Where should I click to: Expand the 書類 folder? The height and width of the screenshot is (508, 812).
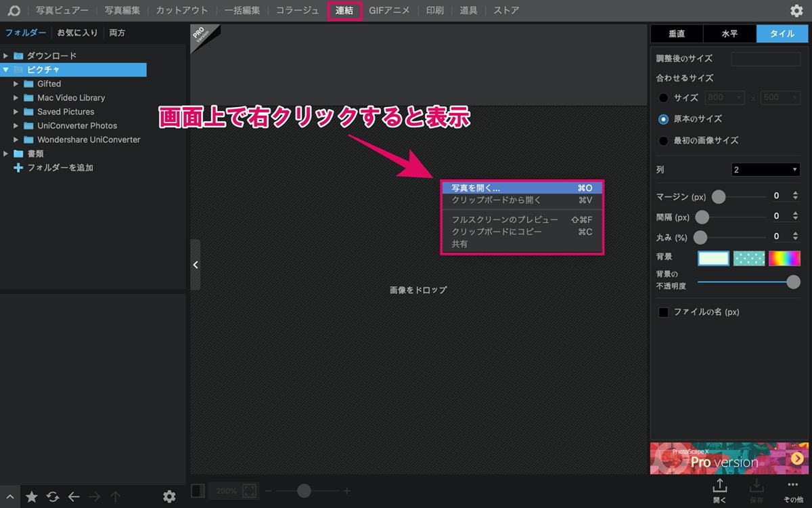[x=5, y=154]
